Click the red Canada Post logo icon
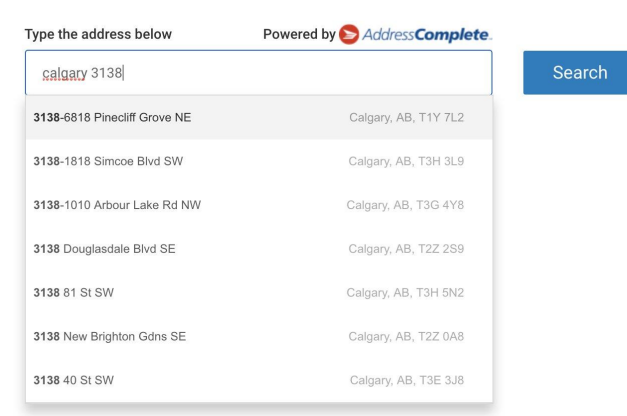Screen dimensions: 627x416 tap(349, 34)
